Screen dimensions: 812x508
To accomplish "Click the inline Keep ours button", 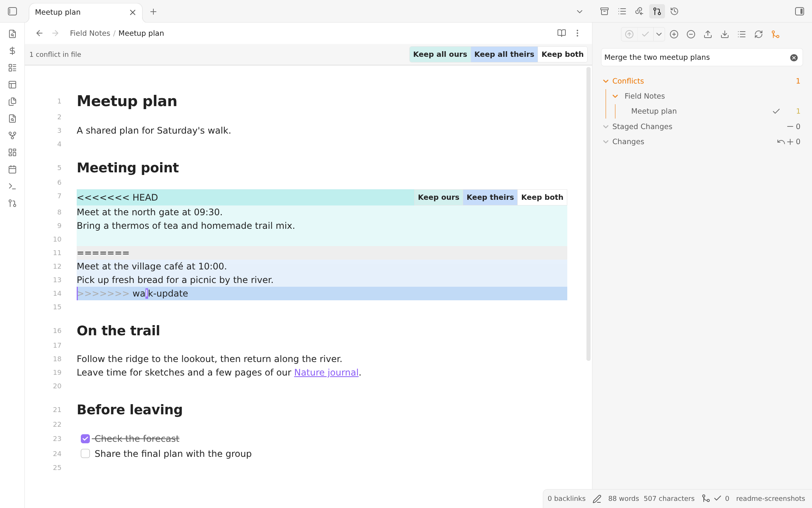I will [439, 197].
